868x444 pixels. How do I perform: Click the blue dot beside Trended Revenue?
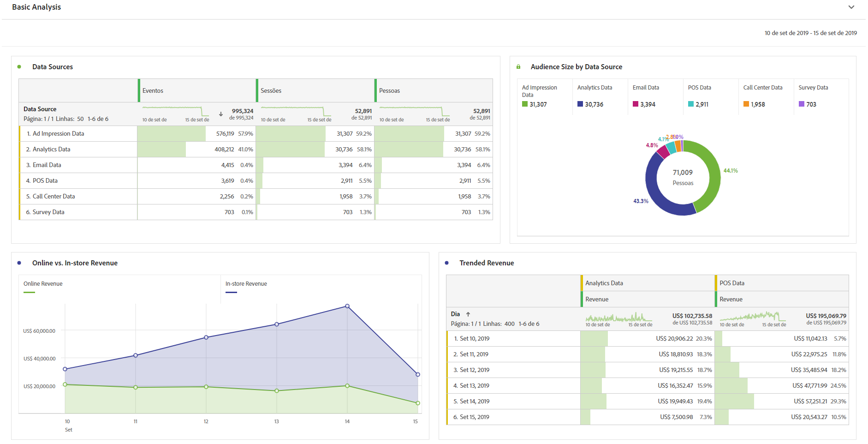coord(446,263)
